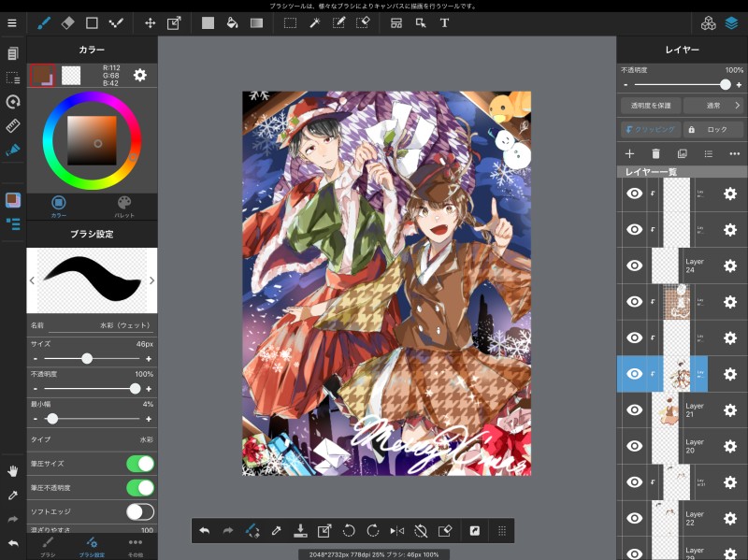
Task: Rotate canvas left in bottom toolbar
Action: pyautogui.click(x=349, y=530)
